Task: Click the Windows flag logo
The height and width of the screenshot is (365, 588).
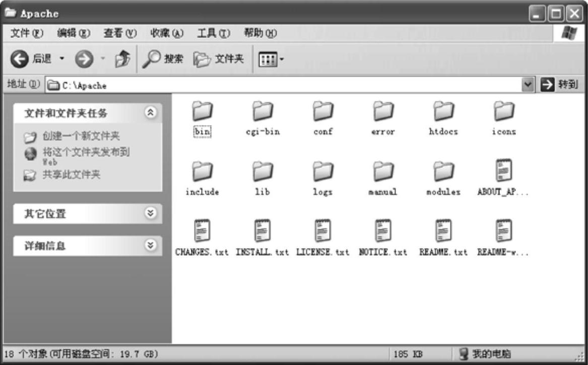Action: 569,33
